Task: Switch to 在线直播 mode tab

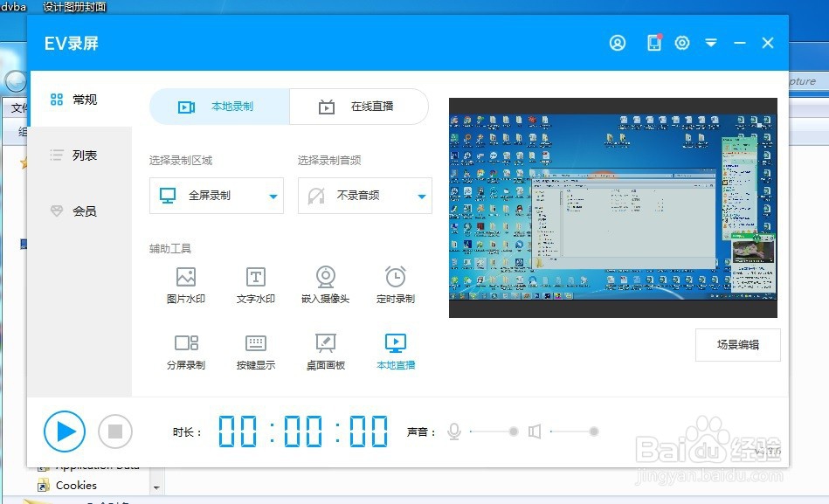Action: coord(359,107)
